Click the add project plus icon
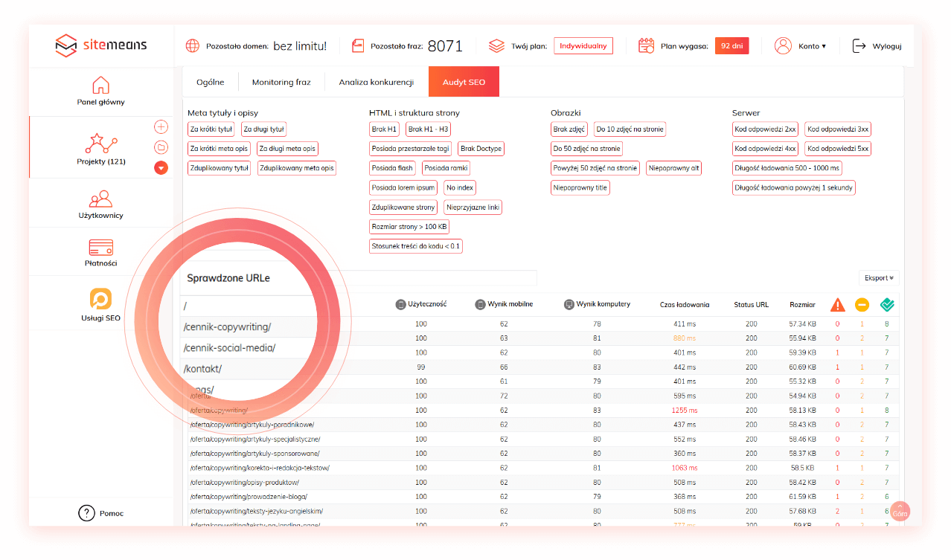 [x=161, y=126]
